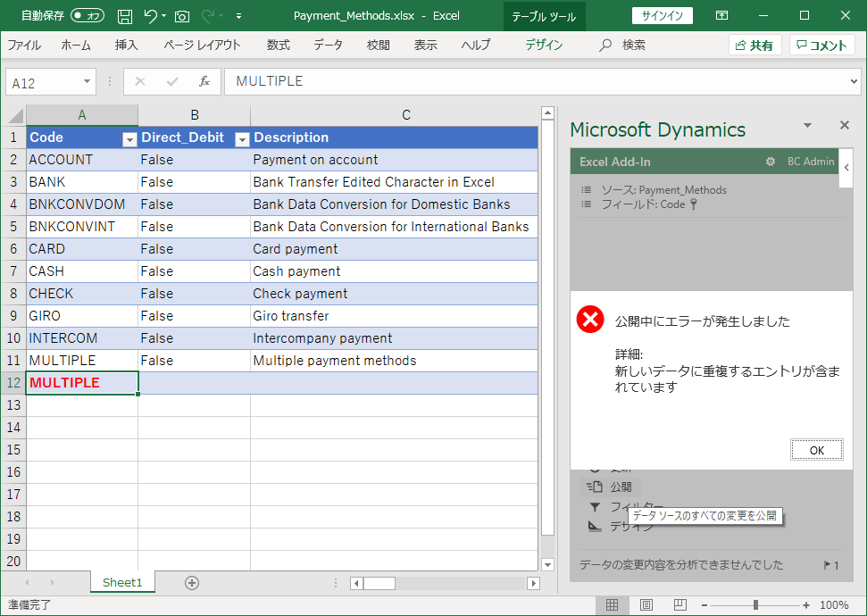Click the コメント comments button
867x616 pixels.
[822, 46]
